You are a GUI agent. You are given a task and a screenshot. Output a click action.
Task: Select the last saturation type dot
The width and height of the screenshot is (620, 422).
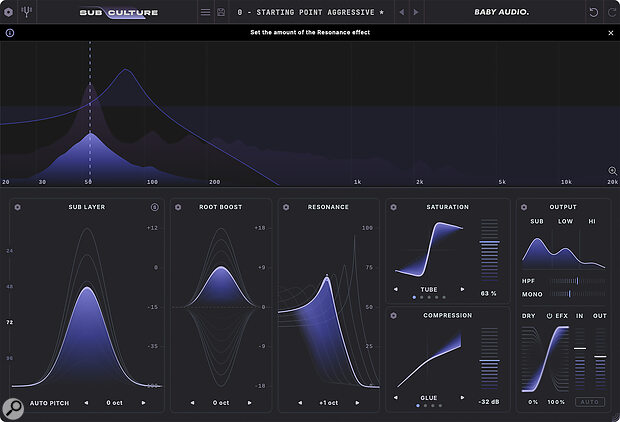(x=444, y=297)
